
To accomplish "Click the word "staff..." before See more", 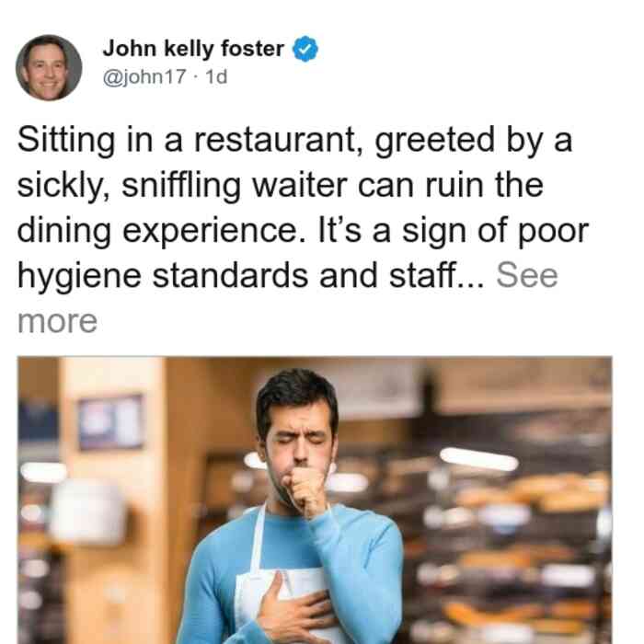I will click(x=437, y=276).
